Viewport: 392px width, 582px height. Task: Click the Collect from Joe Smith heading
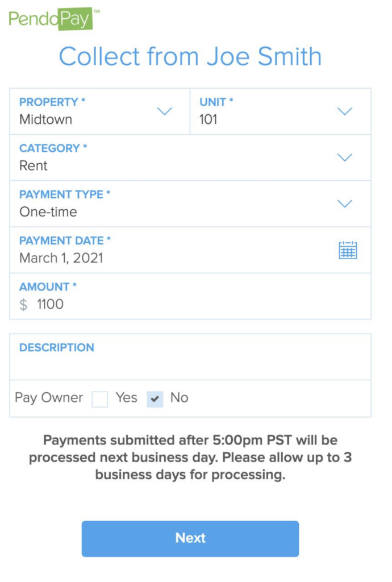pos(190,56)
